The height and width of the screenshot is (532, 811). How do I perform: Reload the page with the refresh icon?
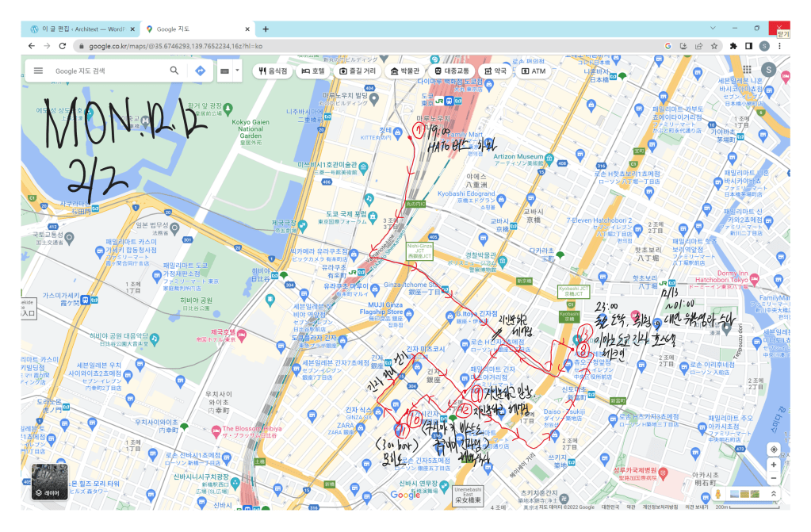(x=63, y=46)
